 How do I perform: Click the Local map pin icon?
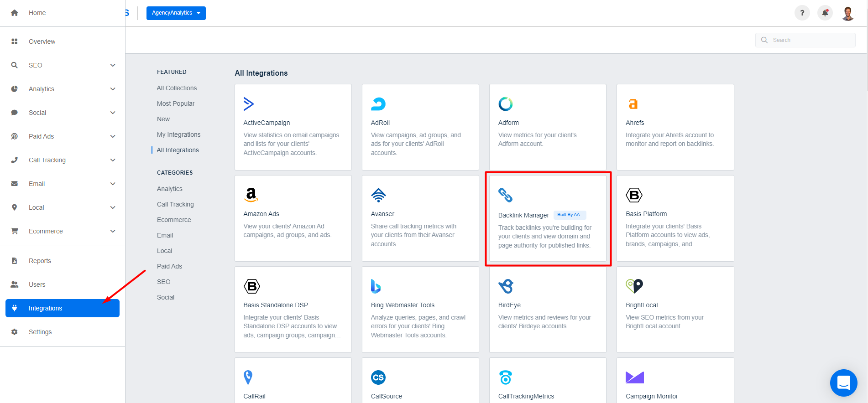click(x=15, y=207)
